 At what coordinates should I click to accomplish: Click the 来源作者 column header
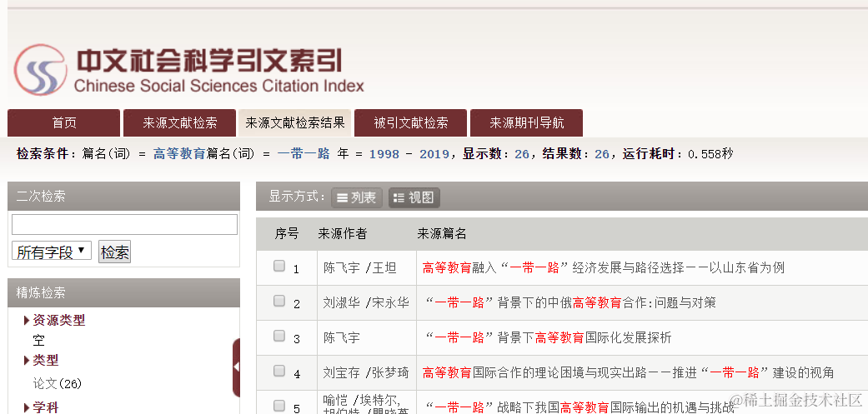342,234
